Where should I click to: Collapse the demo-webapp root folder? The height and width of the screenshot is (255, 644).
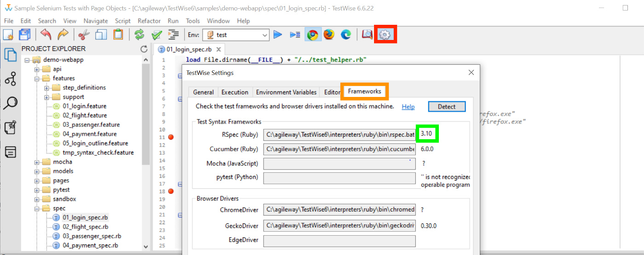point(27,60)
